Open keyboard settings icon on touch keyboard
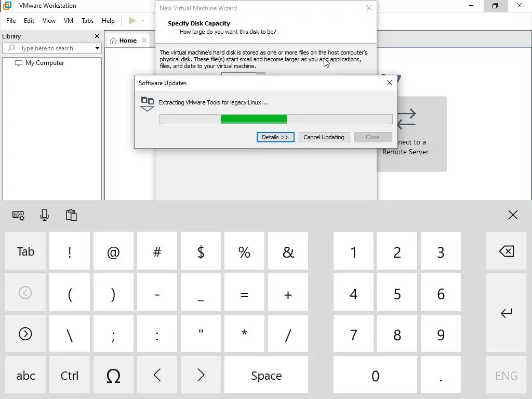532x399 pixels. tap(18, 215)
